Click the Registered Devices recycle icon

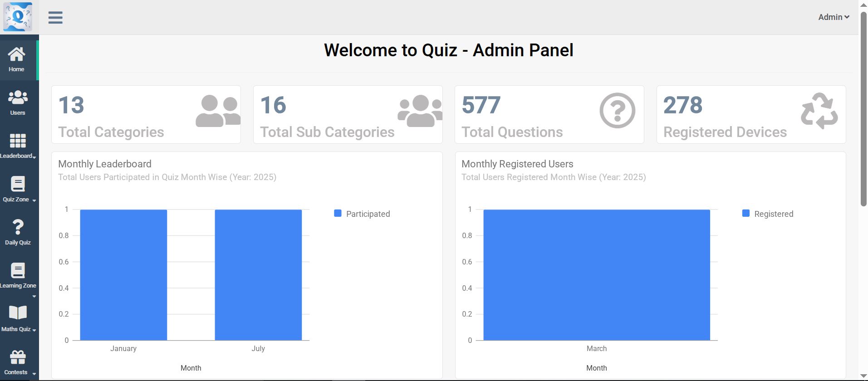[819, 111]
